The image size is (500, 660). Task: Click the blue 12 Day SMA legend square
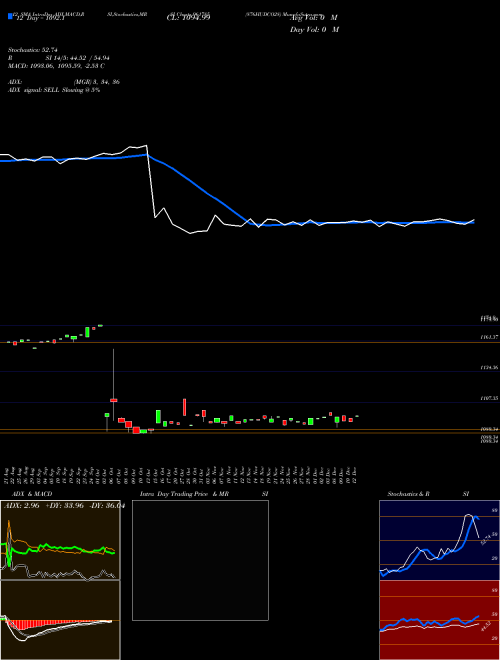(10, 16)
